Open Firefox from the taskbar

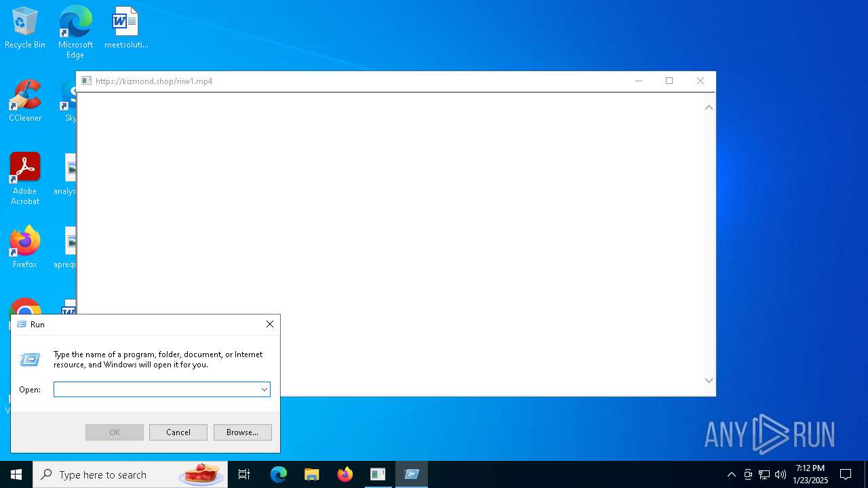coord(345,474)
